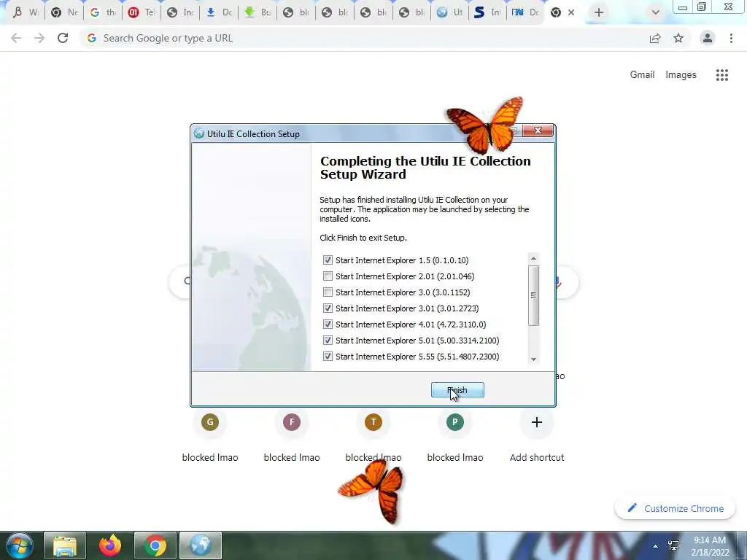This screenshot has width=747, height=560.
Task: Switch to green-arrow Bu tab
Action: pos(258,12)
